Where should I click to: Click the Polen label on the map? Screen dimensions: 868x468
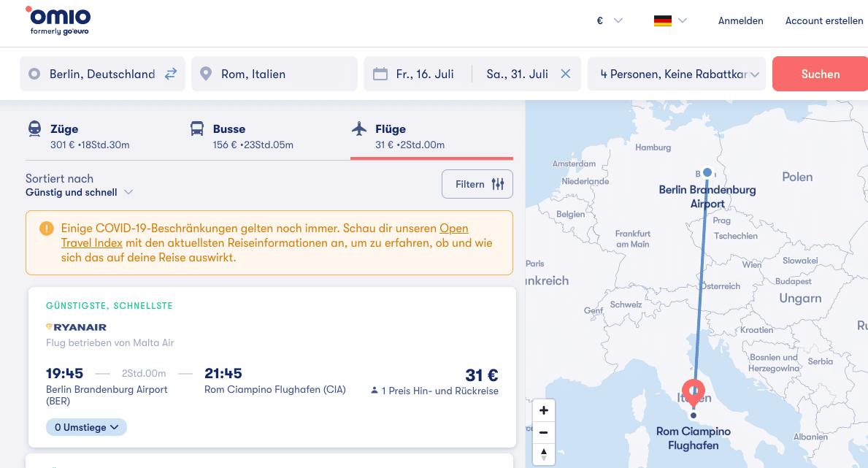tap(797, 177)
